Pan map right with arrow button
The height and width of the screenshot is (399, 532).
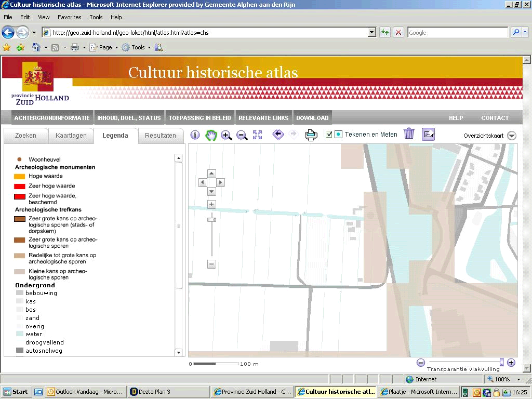click(220, 182)
